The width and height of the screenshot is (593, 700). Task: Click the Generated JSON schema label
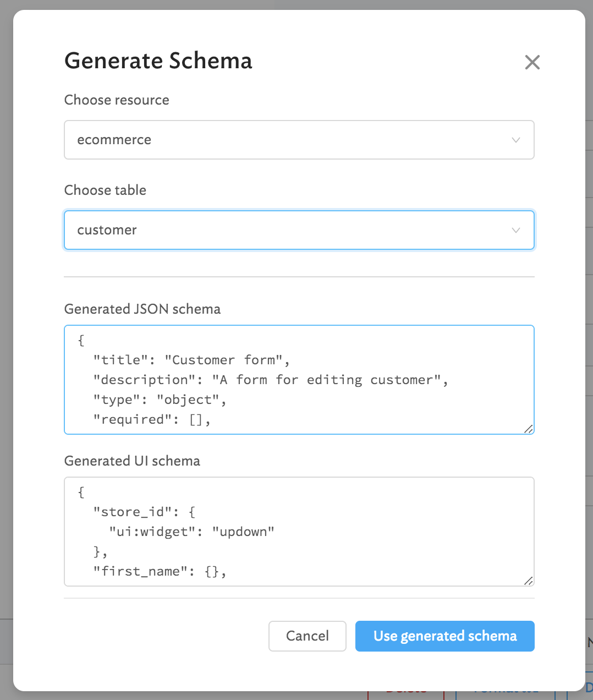pyautogui.click(x=142, y=309)
